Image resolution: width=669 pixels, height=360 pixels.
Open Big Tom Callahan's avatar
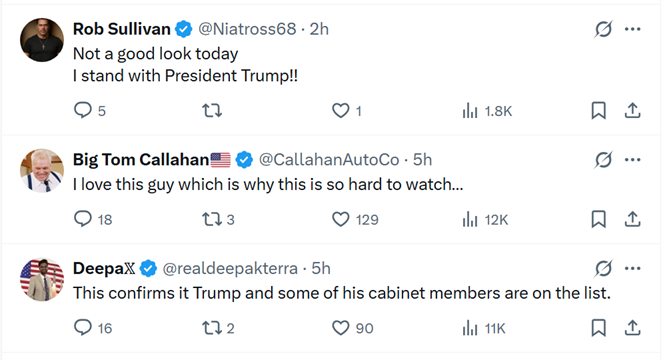pyautogui.click(x=42, y=170)
